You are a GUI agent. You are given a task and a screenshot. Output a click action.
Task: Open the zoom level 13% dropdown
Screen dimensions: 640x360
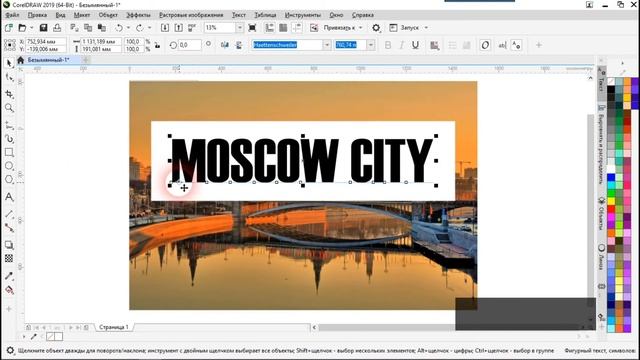click(x=240, y=28)
